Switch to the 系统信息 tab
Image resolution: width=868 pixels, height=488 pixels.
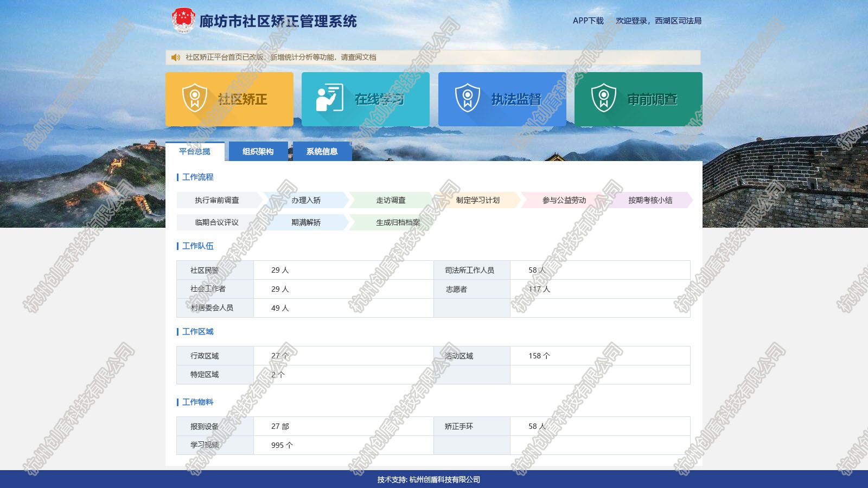(322, 152)
